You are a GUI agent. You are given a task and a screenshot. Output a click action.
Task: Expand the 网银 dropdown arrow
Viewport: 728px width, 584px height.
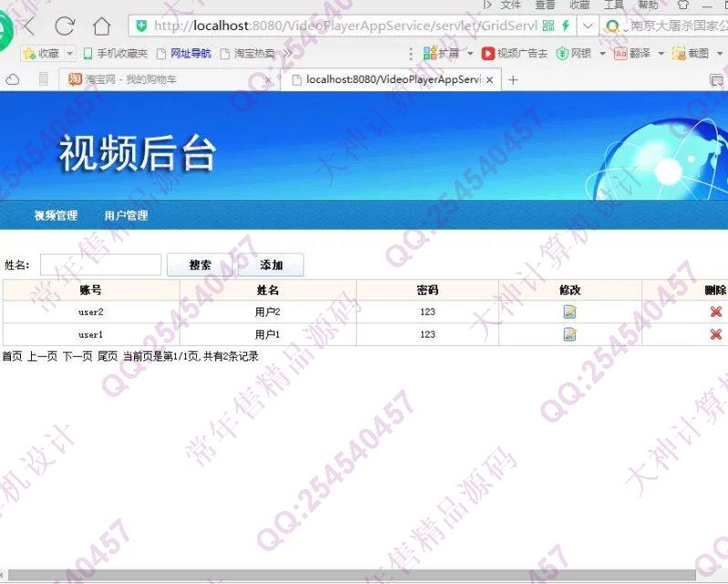[603, 54]
